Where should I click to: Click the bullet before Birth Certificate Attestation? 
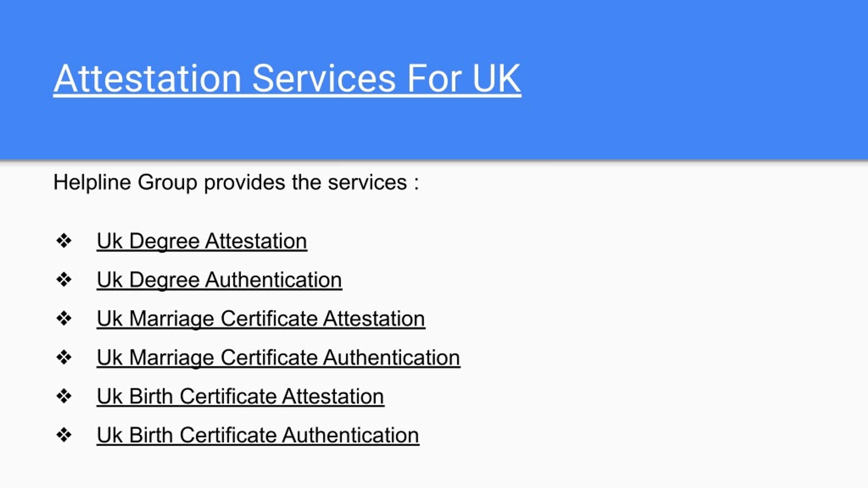coord(64,396)
